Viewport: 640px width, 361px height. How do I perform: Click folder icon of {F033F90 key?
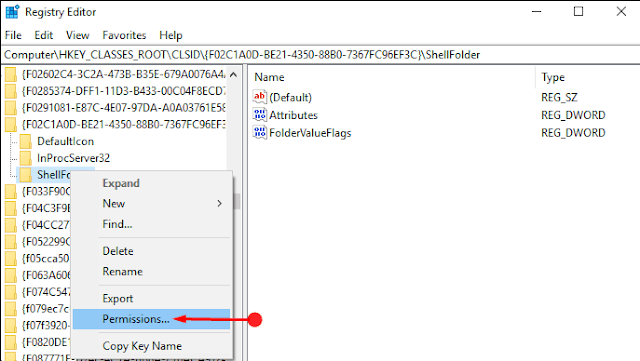pos(11,192)
